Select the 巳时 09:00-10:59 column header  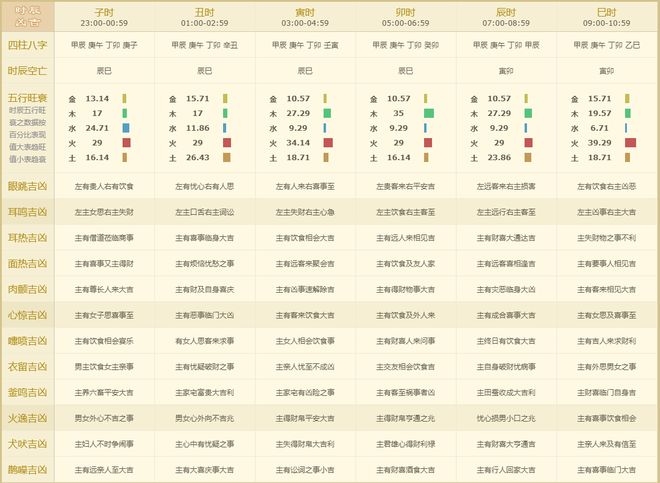click(x=607, y=17)
